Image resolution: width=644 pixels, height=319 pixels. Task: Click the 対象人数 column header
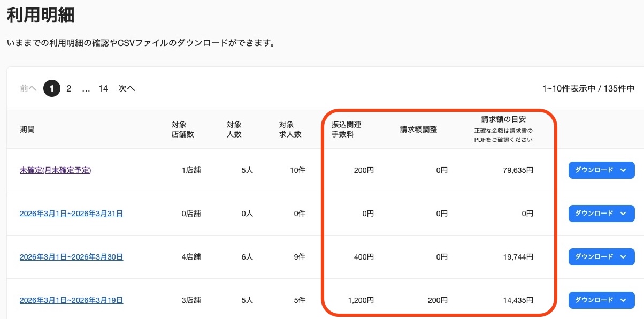click(x=234, y=130)
